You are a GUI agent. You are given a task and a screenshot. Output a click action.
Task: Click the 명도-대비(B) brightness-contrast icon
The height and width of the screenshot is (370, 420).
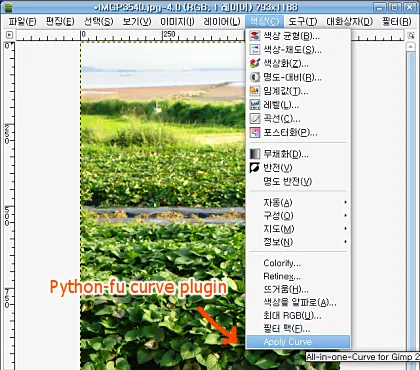click(255, 77)
